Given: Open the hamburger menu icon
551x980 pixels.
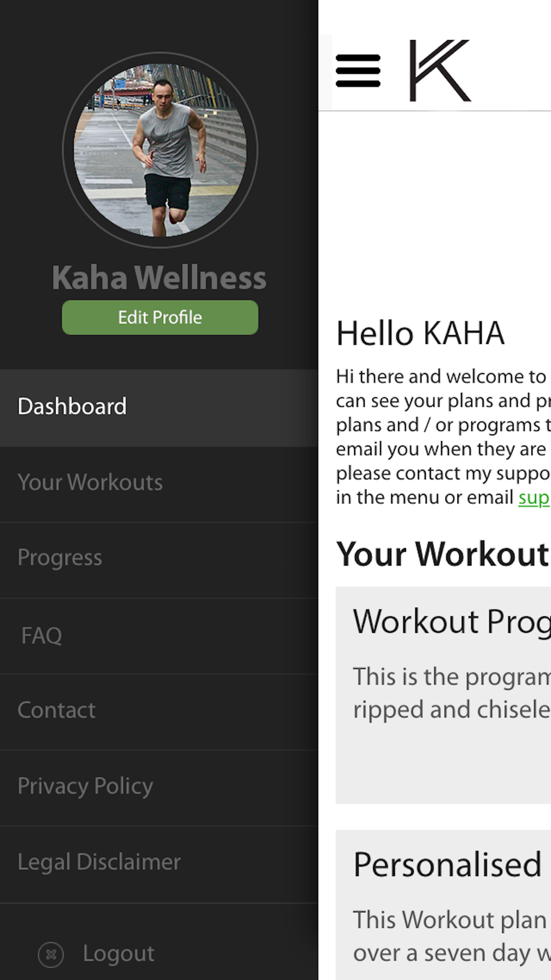Looking at the screenshot, I should click(x=358, y=71).
